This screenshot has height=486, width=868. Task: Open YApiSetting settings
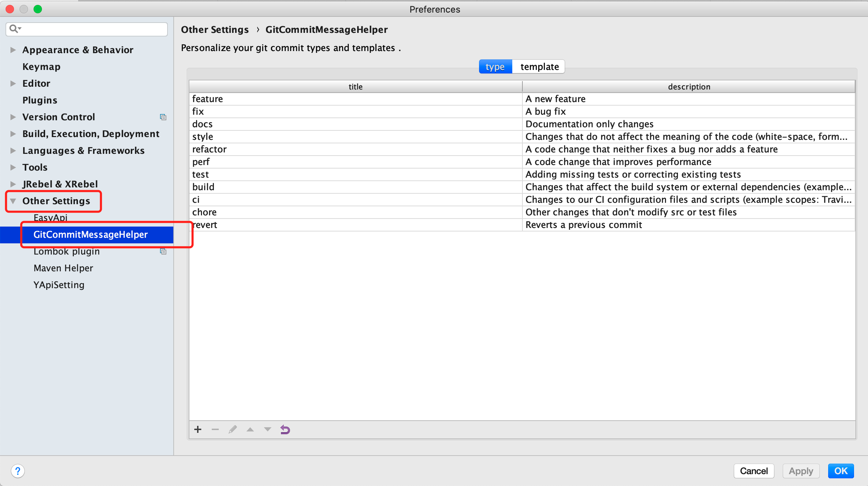[59, 285]
